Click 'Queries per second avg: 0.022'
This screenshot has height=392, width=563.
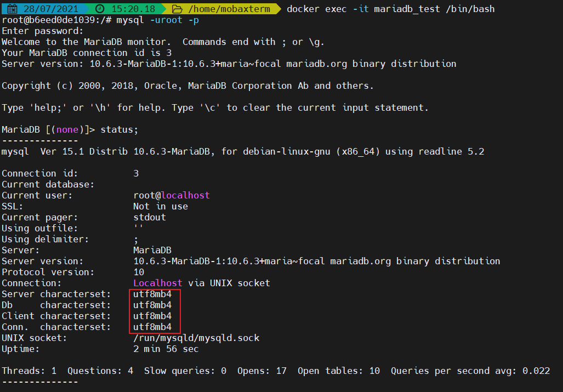tap(470, 371)
